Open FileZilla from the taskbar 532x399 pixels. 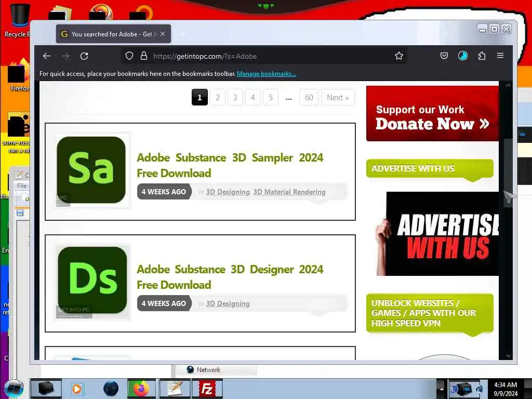207,389
